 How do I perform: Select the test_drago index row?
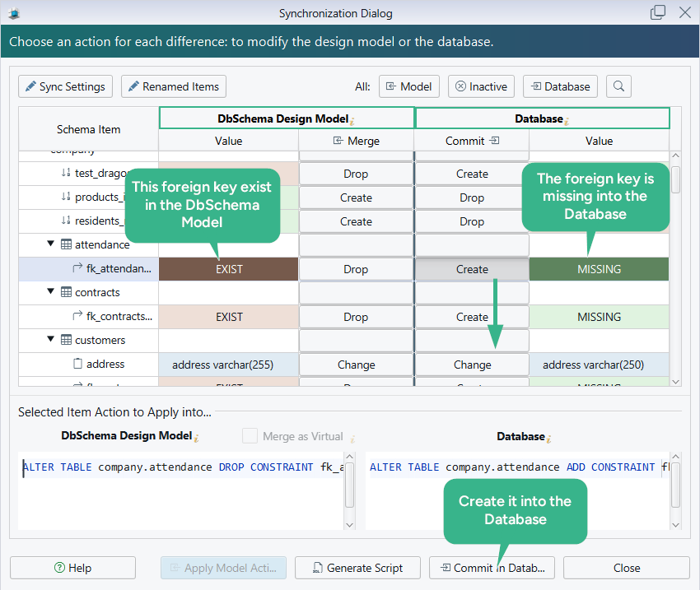coord(89,174)
